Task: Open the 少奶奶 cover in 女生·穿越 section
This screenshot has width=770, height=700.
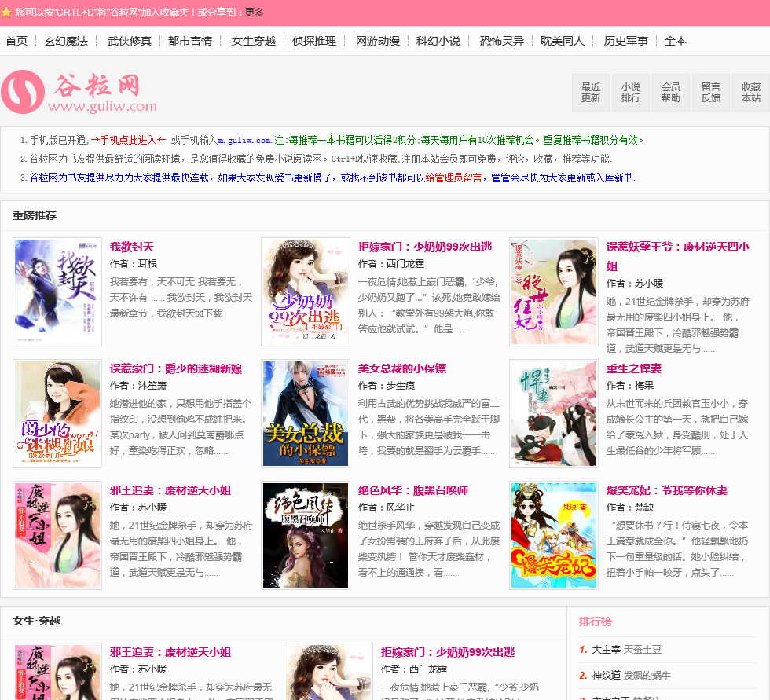Action: point(328,672)
